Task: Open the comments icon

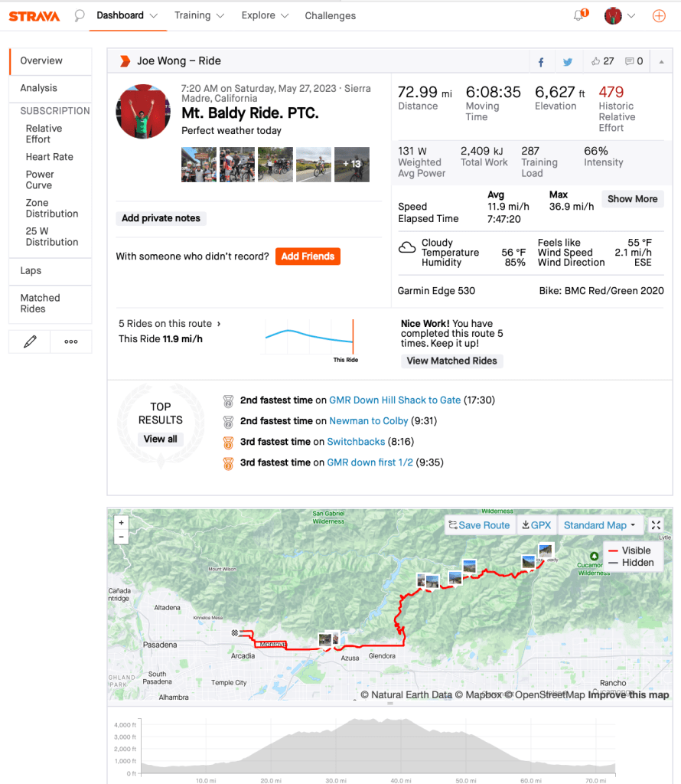Action: 629,61
